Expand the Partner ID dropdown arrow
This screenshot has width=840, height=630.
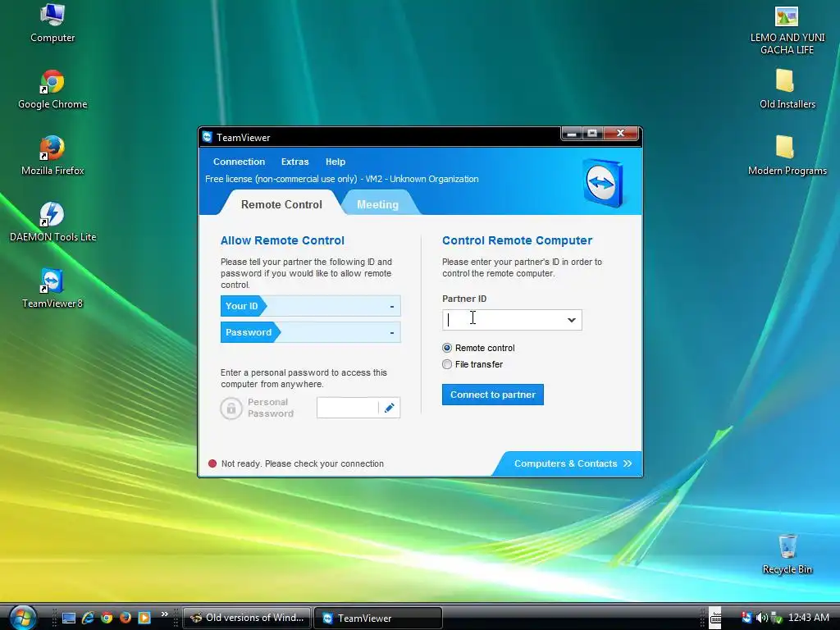[x=571, y=320]
